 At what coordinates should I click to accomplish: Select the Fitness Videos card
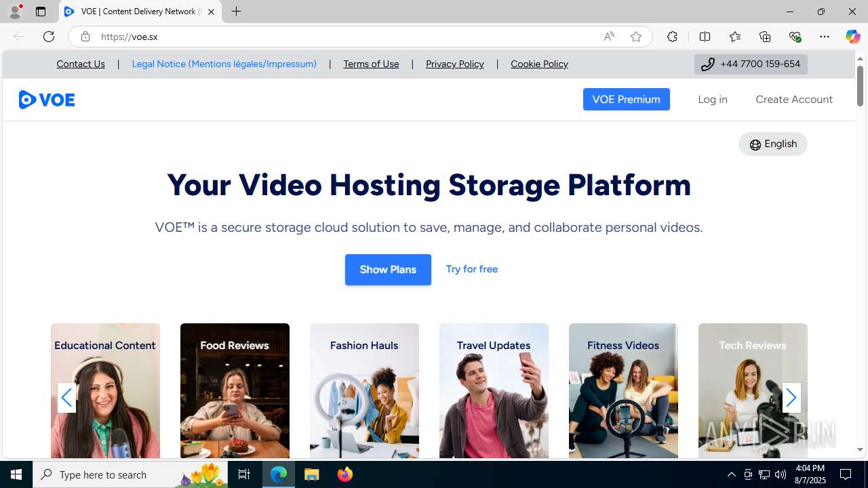click(623, 391)
